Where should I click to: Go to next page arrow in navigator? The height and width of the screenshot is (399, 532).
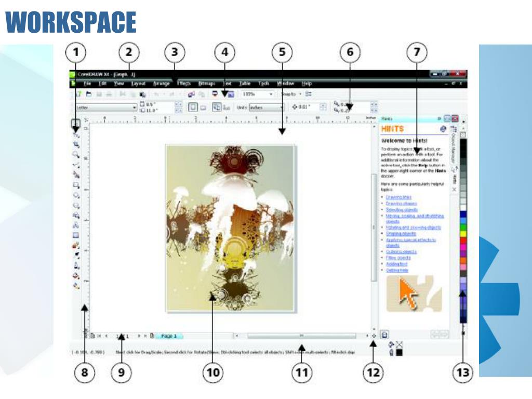point(139,336)
